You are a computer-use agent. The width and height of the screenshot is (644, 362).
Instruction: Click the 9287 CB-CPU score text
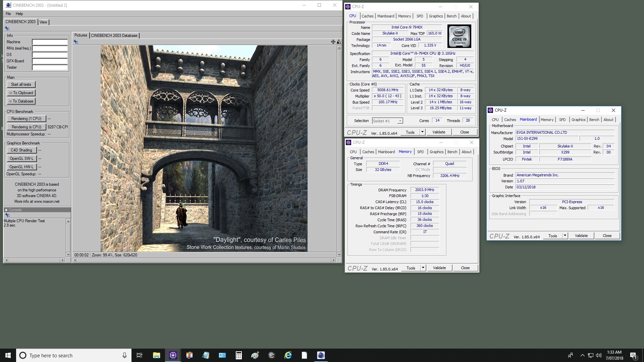[57, 127]
